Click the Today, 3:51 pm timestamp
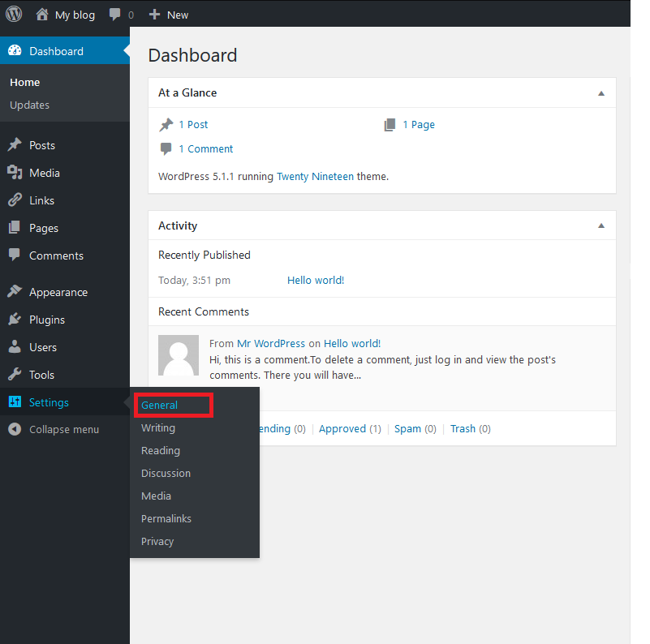This screenshot has height=644, width=650. [195, 281]
